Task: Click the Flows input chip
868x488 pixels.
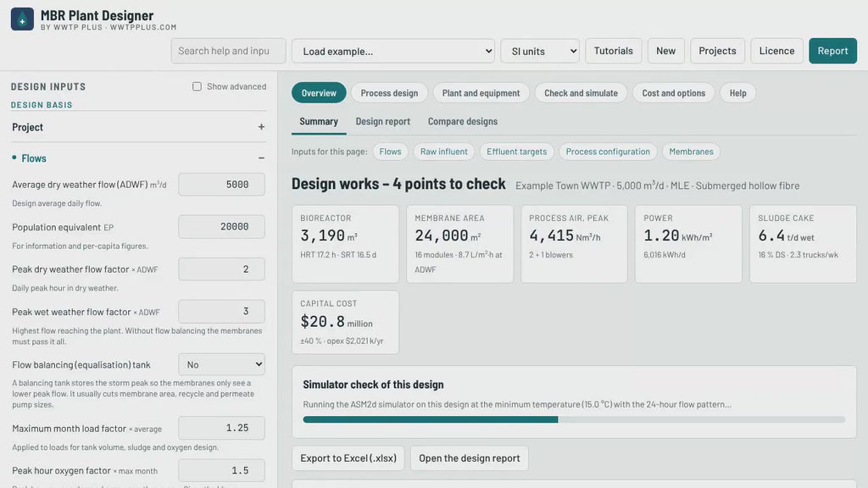Action: tap(390, 152)
